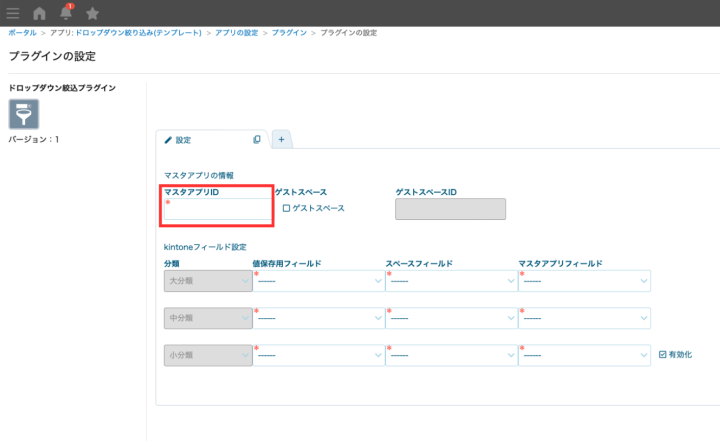Image resolution: width=720 pixels, height=441 pixels.
Task: Go to プラグイン breadcrumb link
Action: pyautogui.click(x=289, y=33)
